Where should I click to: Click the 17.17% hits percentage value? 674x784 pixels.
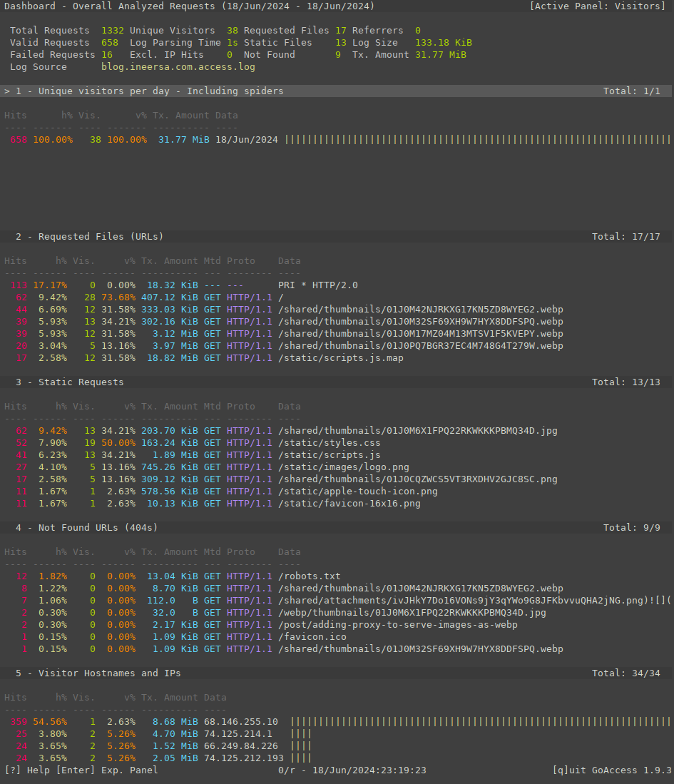(50, 285)
